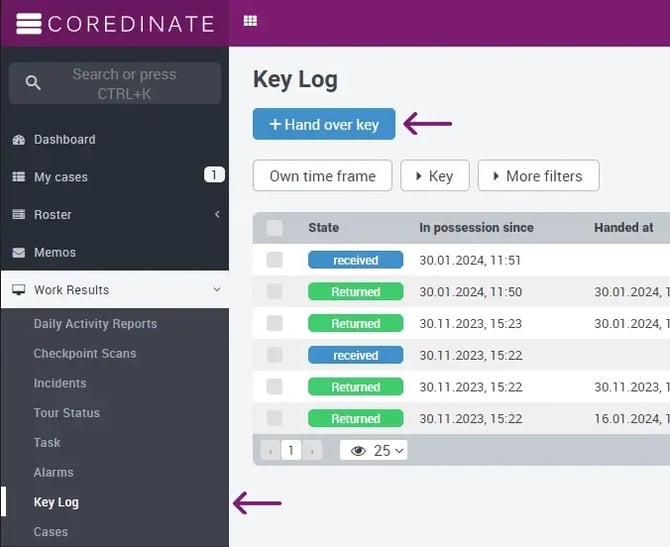Click the Hand over key button
Image resolution: width=670 pixels, height=547 pixels.
(324, 125)
